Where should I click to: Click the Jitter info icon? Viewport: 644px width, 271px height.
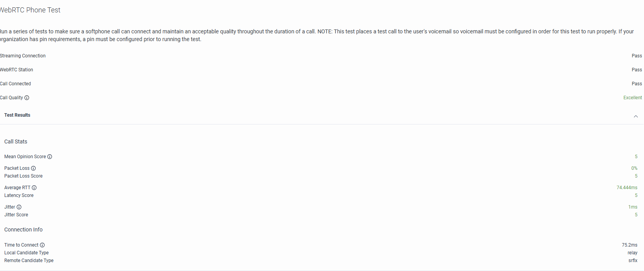(x=19, y=207)
